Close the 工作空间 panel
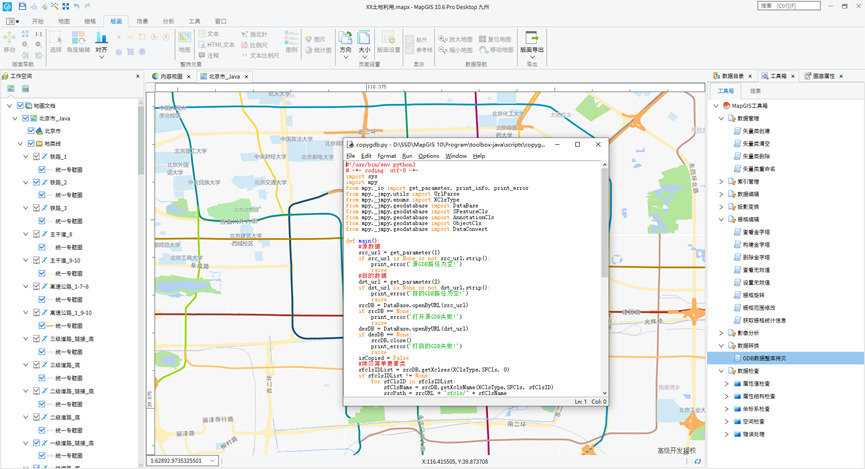Image resolution: width=865 pixels, height=469 pixels. (138, 76)
